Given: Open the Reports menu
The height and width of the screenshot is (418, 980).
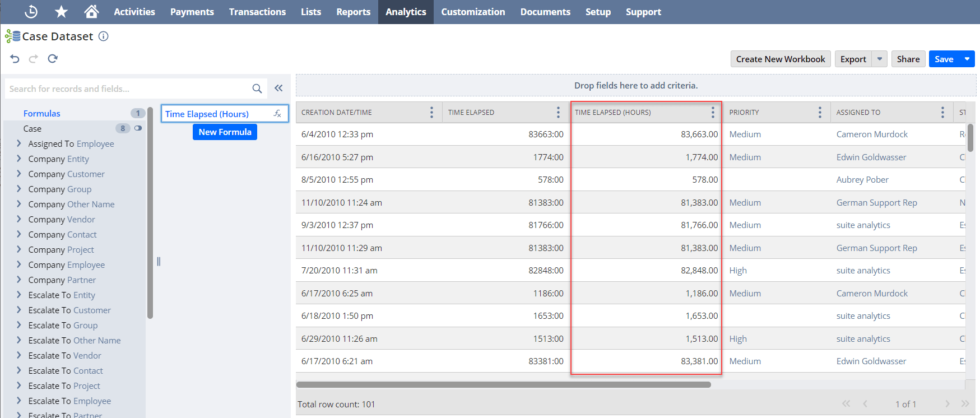Looking at the screenshot, I should pos(354,12).
